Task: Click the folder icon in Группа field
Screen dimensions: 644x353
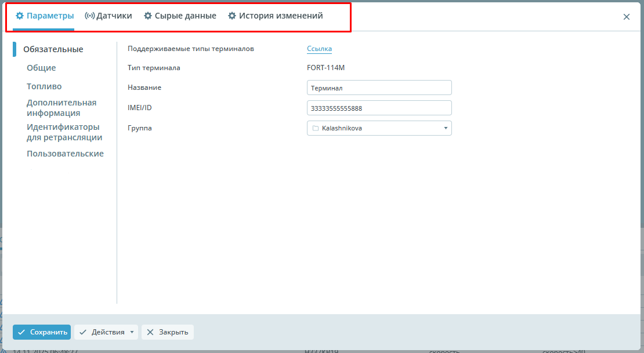Action: click(x=315, y=128)
